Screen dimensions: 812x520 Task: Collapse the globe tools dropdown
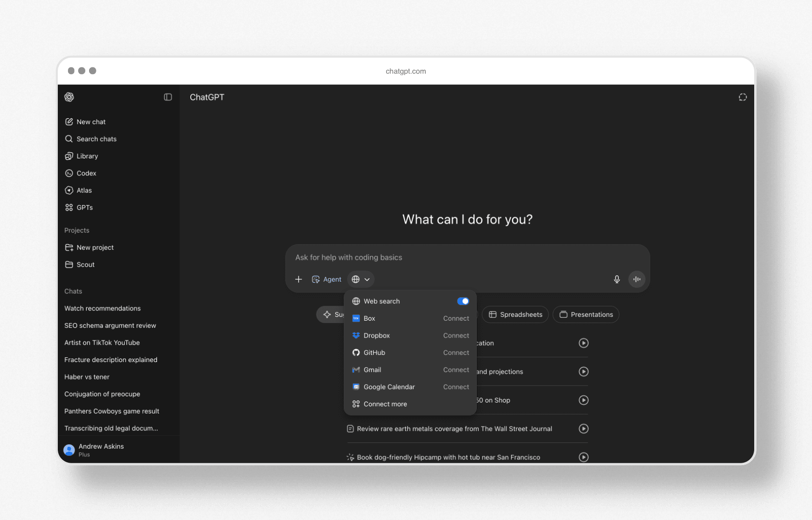(361, 279)
